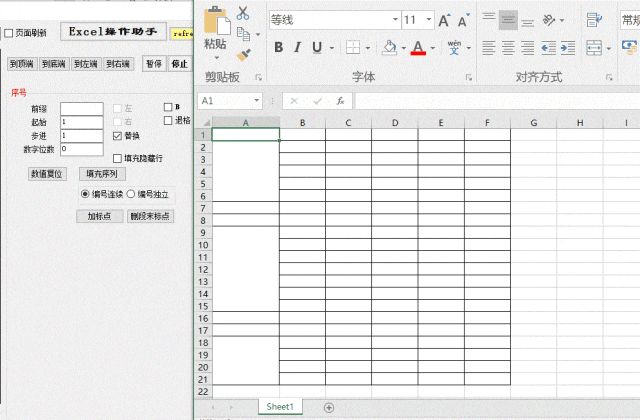Enable the 退格 checkbox

168,120
